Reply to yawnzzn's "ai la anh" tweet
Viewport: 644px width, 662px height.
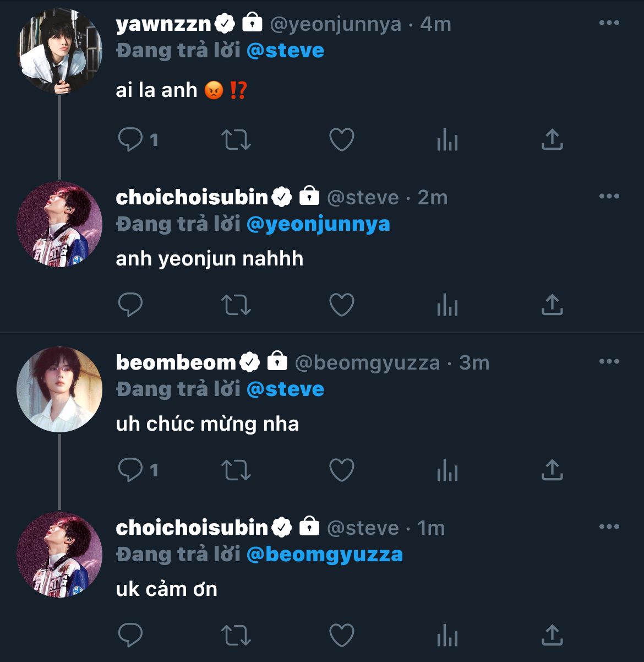[130, 140]
